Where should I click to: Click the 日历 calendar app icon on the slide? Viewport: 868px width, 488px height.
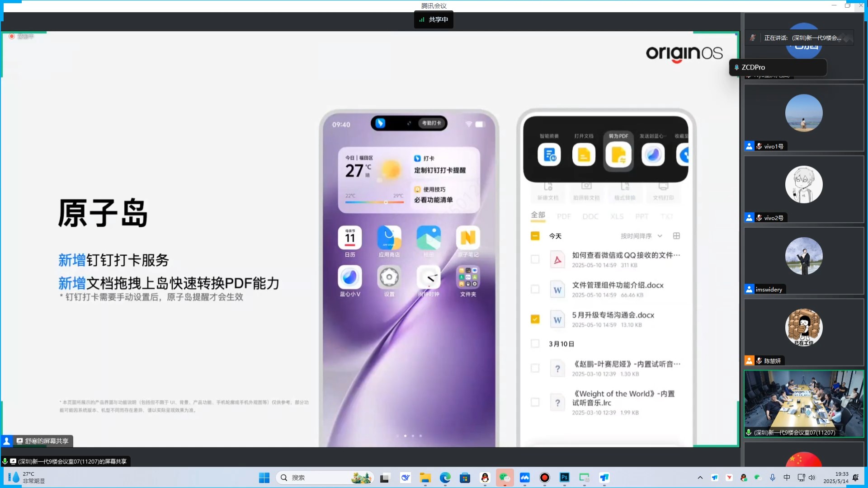point(350,238)
